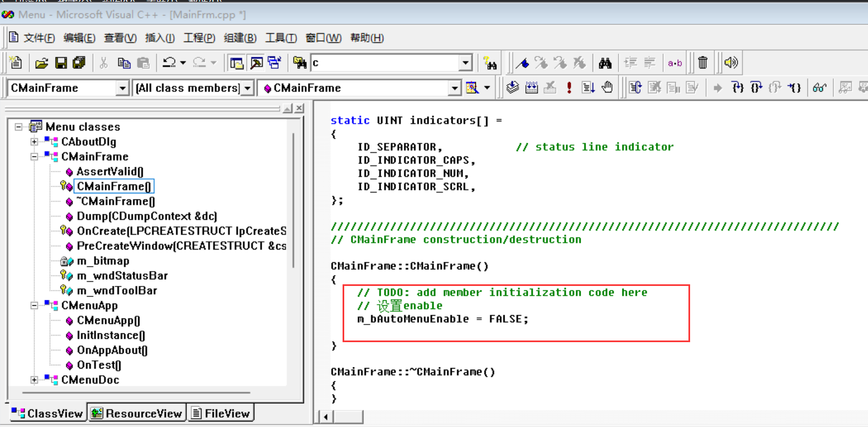The width and height of the screenshot is (868, 427).
Task: Click the Save All icon
Action: click(79, 63)
